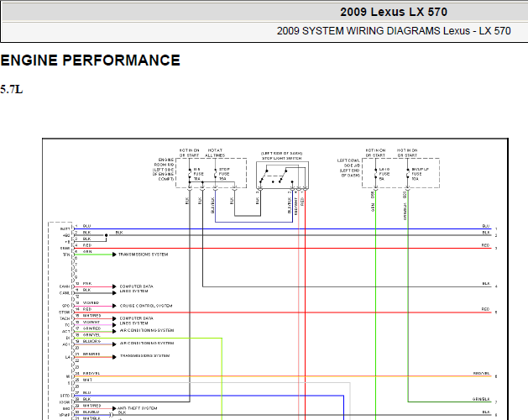The width and height of the screenshot is (528, 420).
Task: Click the GRN/BLK wire label at right edge
Action: coord(481,399)
